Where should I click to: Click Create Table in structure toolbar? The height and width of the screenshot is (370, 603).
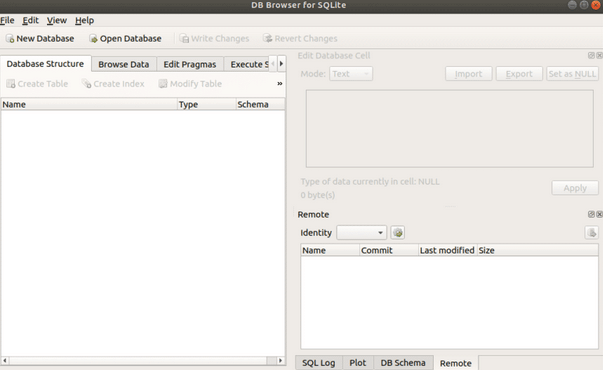(37, 84)
